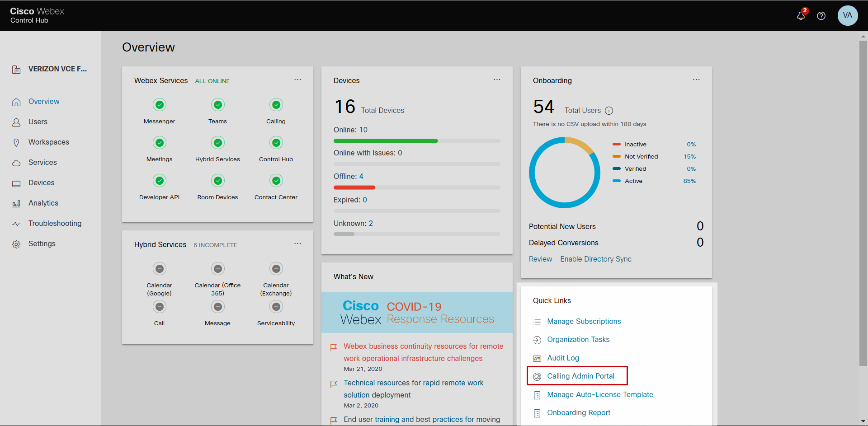Click the Meetings service status icon
This screenshot has width=868, height=426.
click(x=159, y=142)
